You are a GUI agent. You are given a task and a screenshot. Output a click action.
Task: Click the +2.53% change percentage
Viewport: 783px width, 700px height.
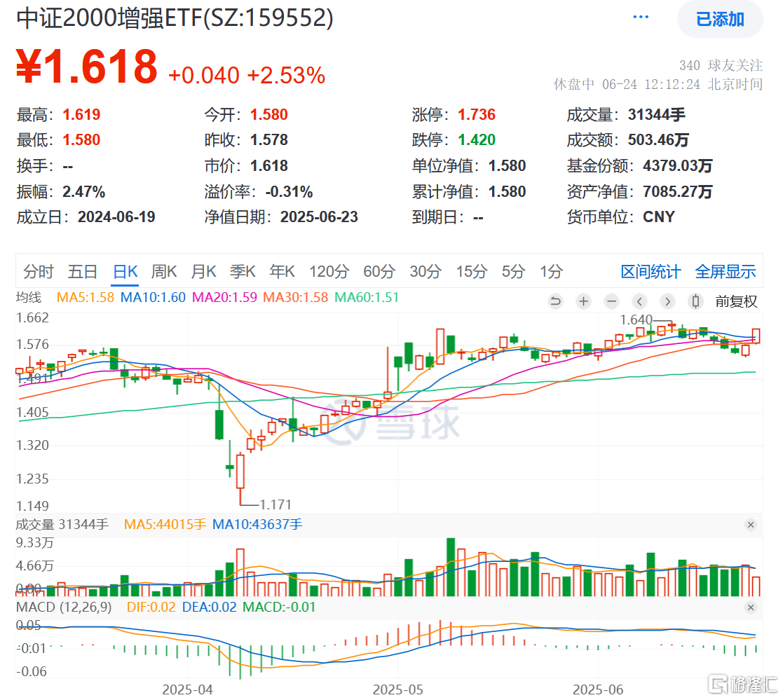(286, 76)
